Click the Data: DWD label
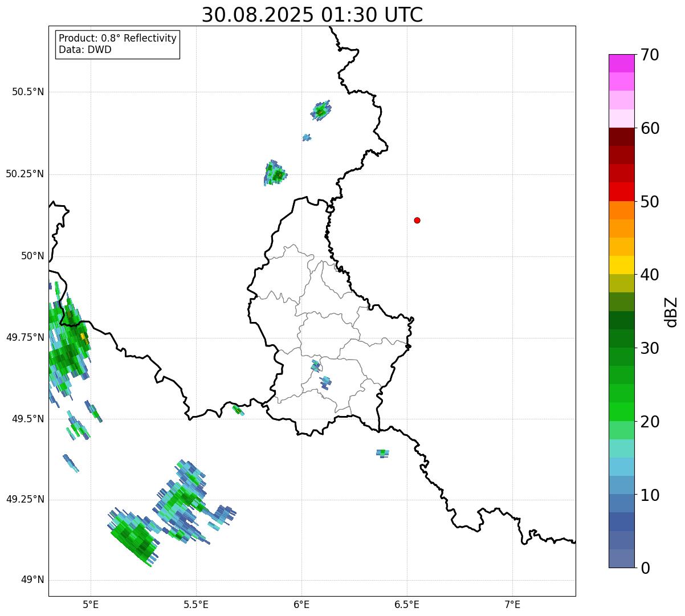The width and height of the screenshot is (685, 616). point(85,50)
